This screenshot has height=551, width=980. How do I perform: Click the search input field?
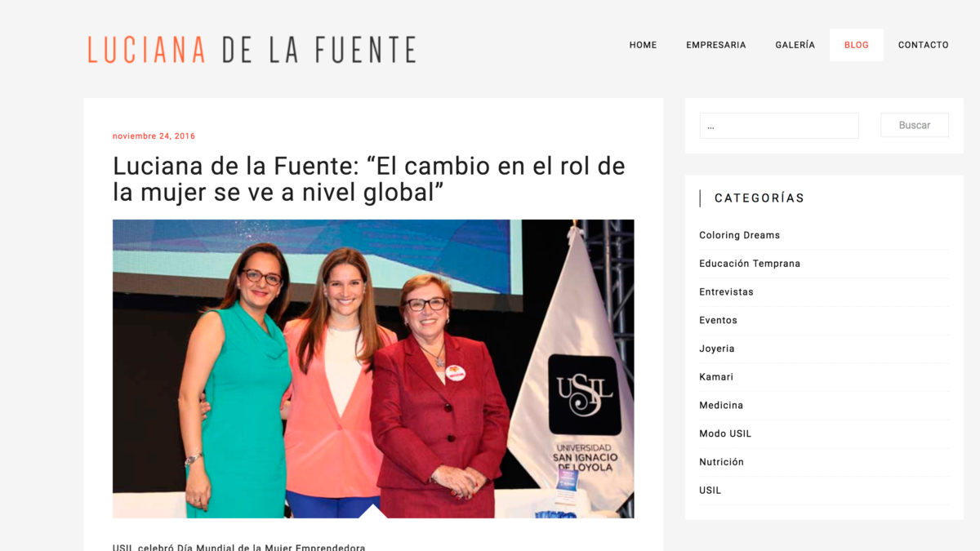(779, 126)
